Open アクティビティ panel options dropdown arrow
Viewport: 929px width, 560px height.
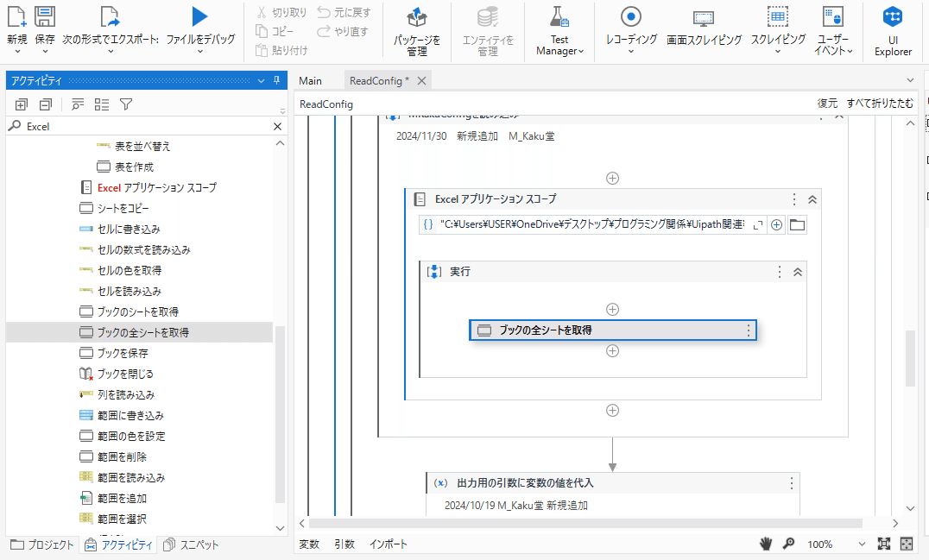click(262, 80)
